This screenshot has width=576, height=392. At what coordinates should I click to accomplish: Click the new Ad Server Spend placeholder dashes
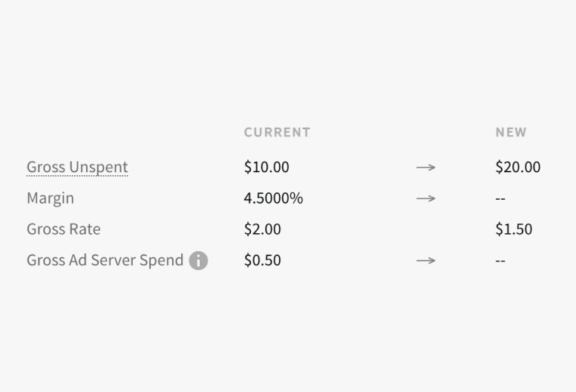pos(500,261)
